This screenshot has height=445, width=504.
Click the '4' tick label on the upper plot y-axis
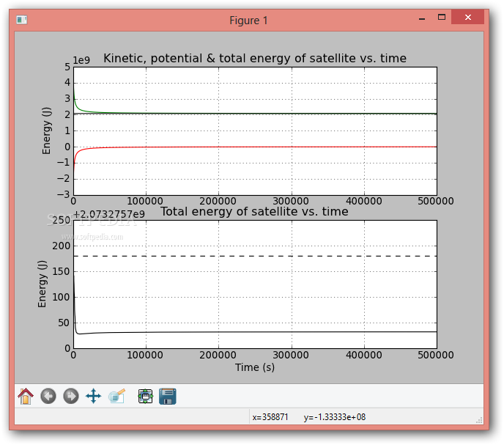[x=67, y=83]
